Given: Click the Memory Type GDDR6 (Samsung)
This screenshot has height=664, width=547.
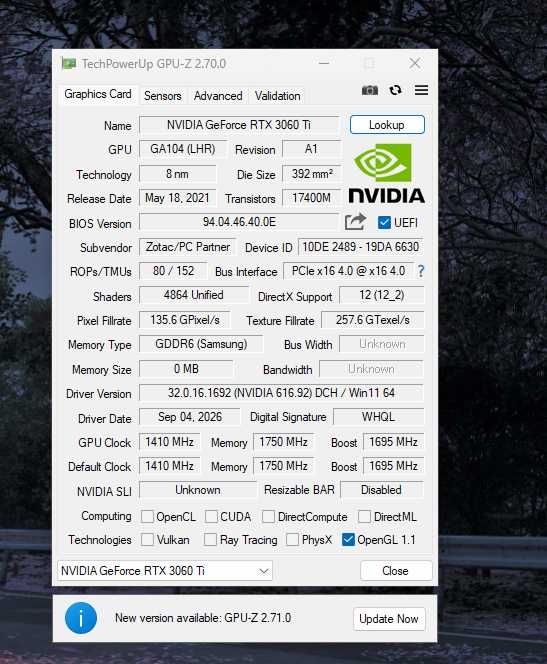Looking at the screenshot, I should click(201, 344).
